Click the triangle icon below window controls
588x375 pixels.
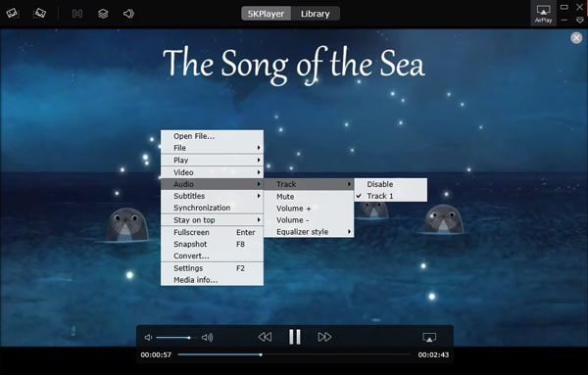(580, 21)
